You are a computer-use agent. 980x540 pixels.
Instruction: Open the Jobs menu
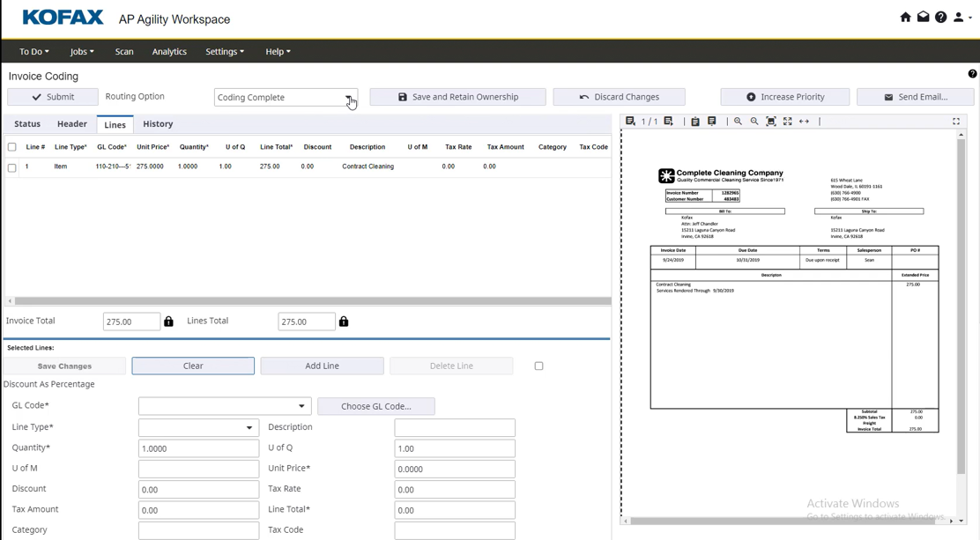[82, 52]
